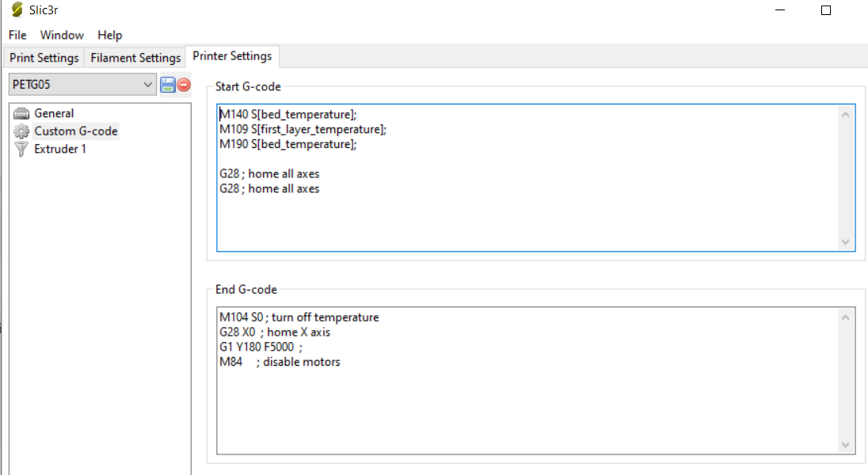Screen dimensions: 868x475
Task: Click inside the Start G-code text box
Action: coord(523,214)
